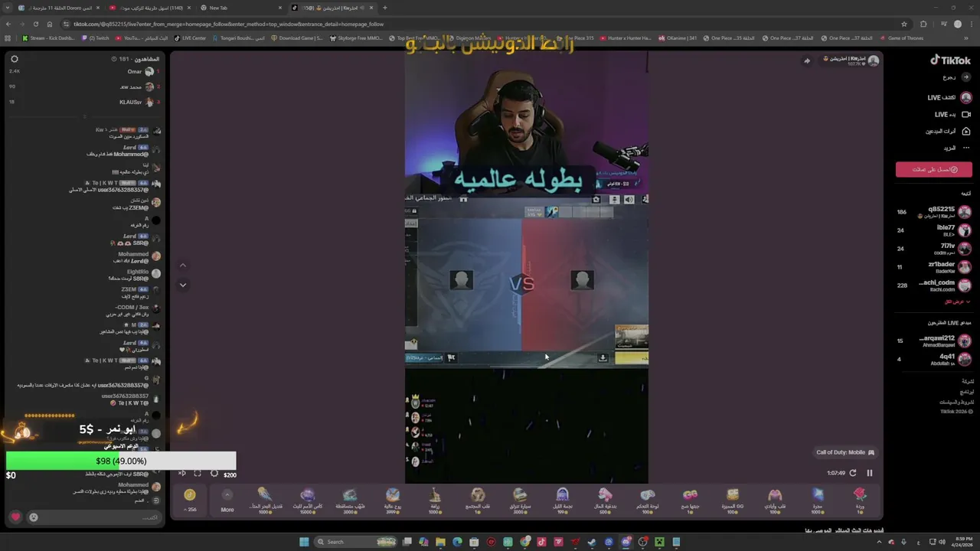This screenshot has height=551, width=980.
Task: Click the streamer profile avatar above video
Action: coord(873,60)
